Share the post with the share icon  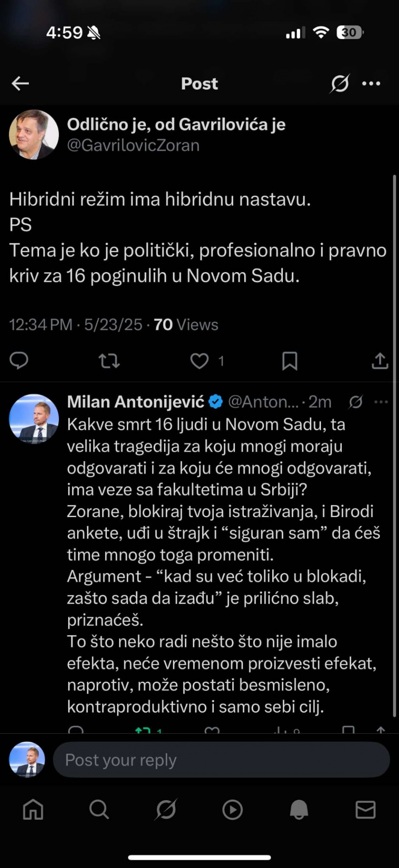[x=379, y=361]
